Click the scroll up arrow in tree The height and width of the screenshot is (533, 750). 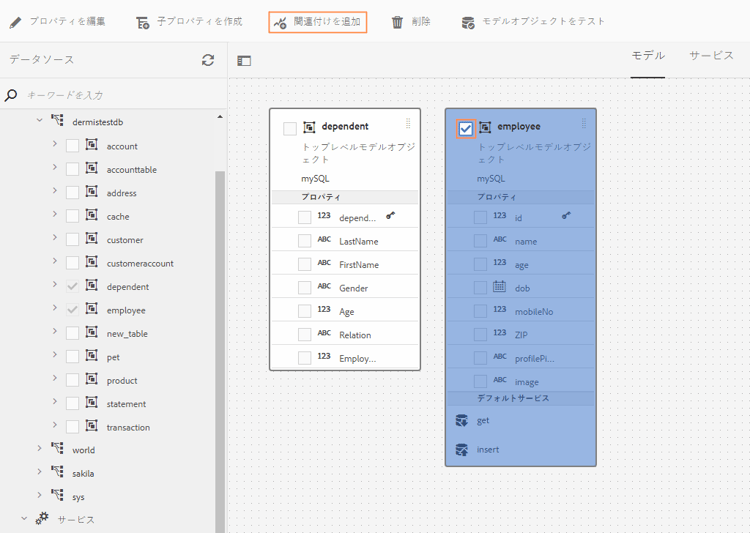click(220, 117)
